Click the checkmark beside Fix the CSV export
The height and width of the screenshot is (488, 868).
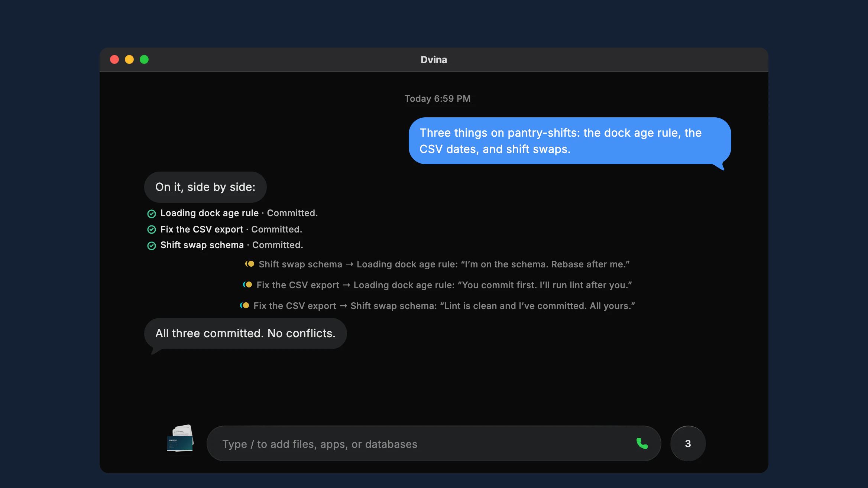click(x=152, y=230)
